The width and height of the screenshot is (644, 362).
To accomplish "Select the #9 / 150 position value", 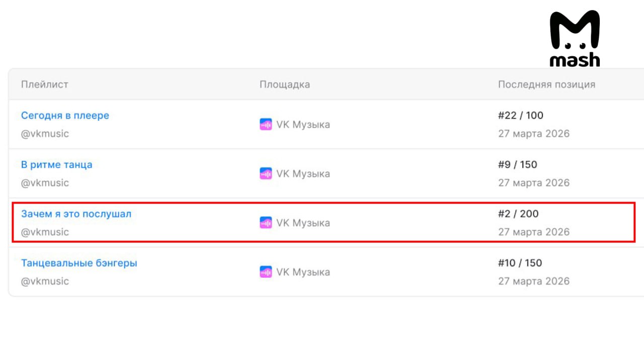I will pos(518,165).
